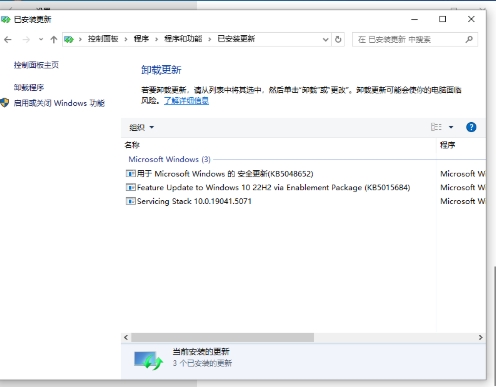Collapse the Microsoft Windows (3) group
The image size is (496, 387).
[169, 159]
